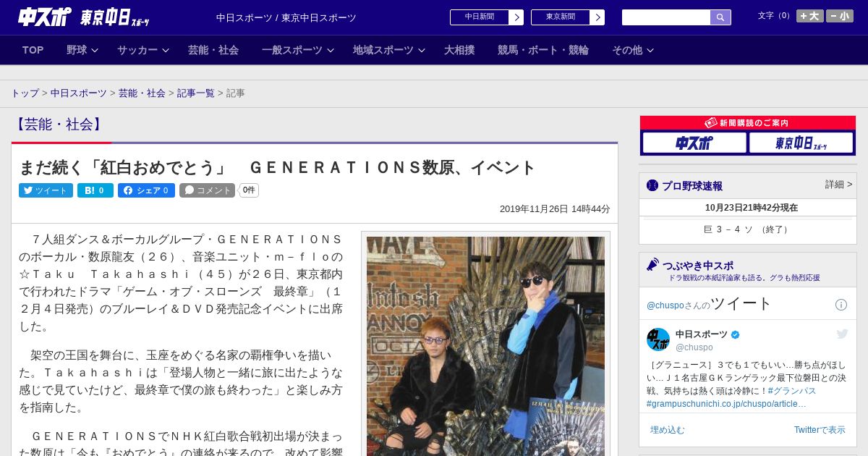Click Twitterで表示 link
Image resolution: width=868 pixels, height=456 pixels.
[820, 430]
